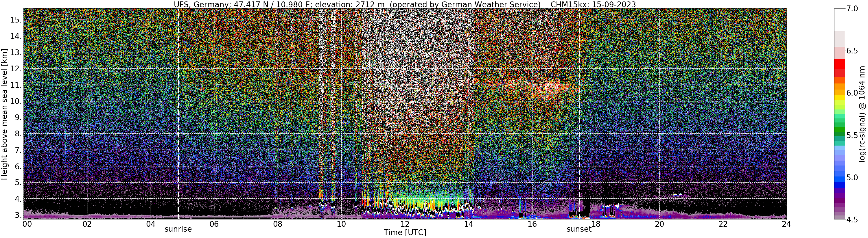
Task: Click the y-axis tick label '4.'
Action: click(x=18, y=199)
